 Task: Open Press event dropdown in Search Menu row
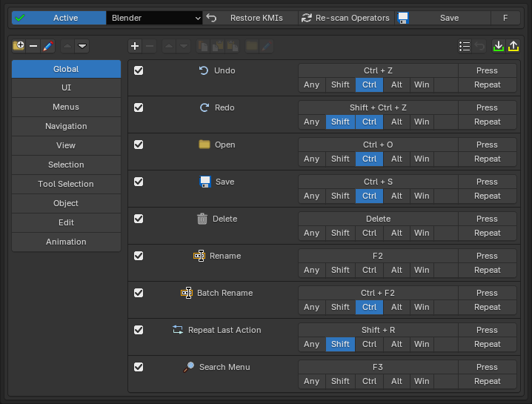(488, 367)
